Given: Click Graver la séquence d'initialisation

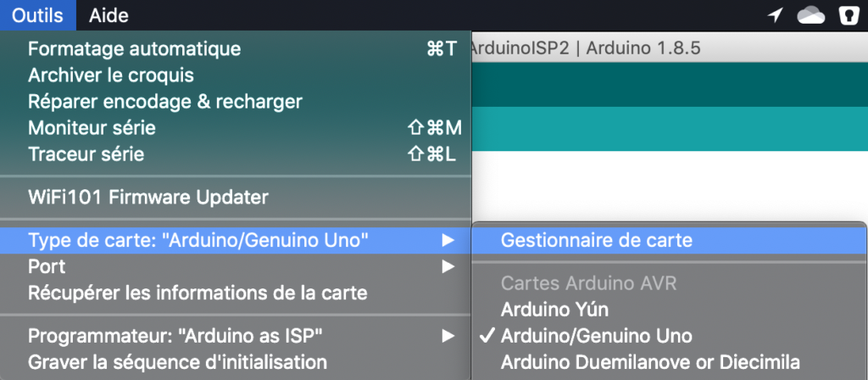Looking at the screenshot, I should click(177, 361).
